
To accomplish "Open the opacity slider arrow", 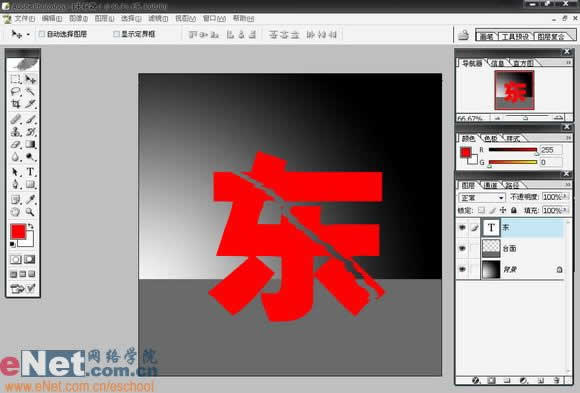I will (x=565, y=197).
